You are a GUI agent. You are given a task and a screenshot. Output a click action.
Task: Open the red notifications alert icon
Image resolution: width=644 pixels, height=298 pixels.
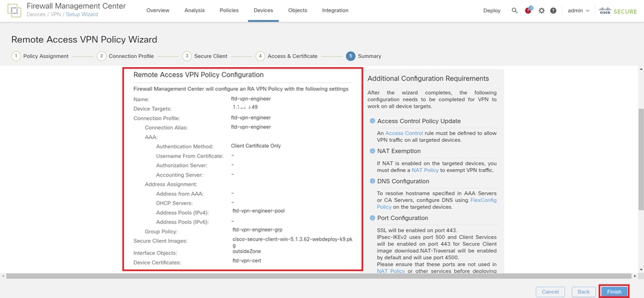528,10
